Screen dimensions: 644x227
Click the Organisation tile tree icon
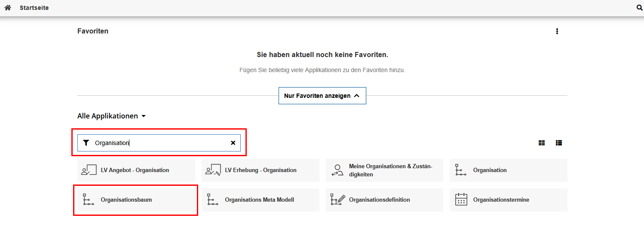[460, 170]
